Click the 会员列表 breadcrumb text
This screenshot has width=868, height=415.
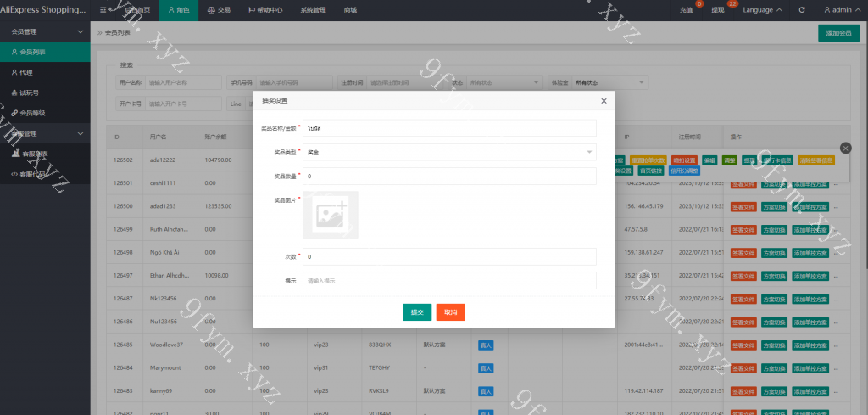click(x=117, y=33)
